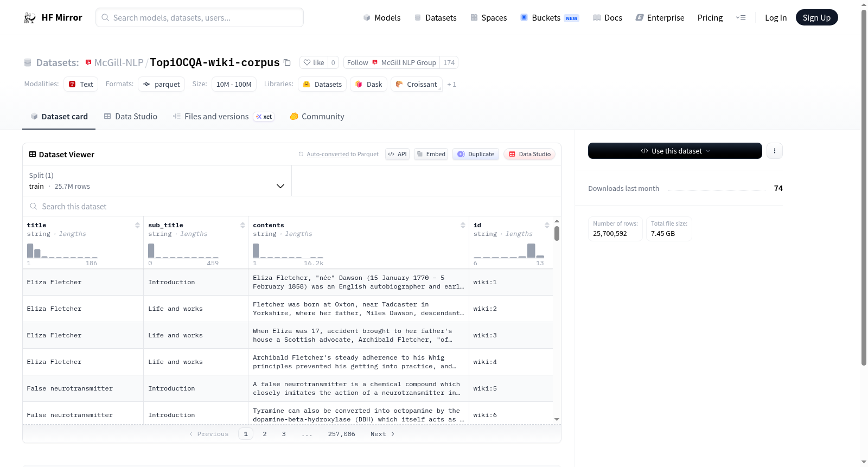
Task: Focus the Search models, datasets, users field
Action: [x=200, y=17]
